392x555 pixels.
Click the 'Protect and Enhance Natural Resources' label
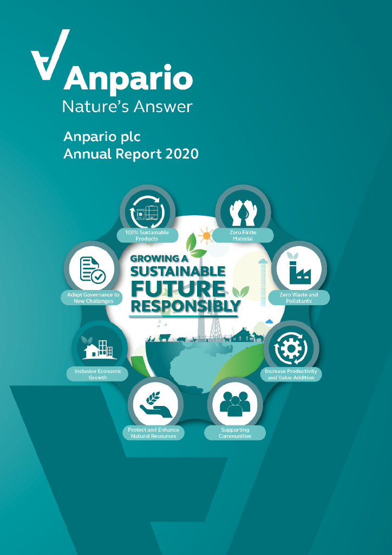153,433
